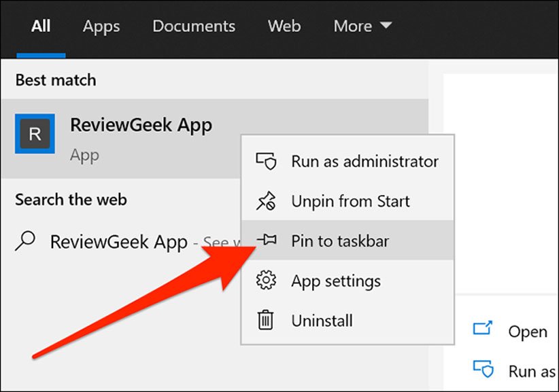
Task: Choose Unpin from Start menu entry
Action: point(350,201)
